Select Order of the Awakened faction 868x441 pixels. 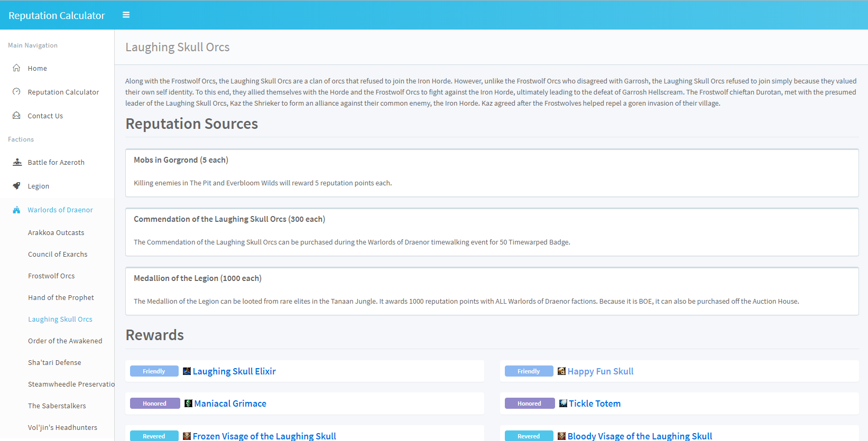65,341
